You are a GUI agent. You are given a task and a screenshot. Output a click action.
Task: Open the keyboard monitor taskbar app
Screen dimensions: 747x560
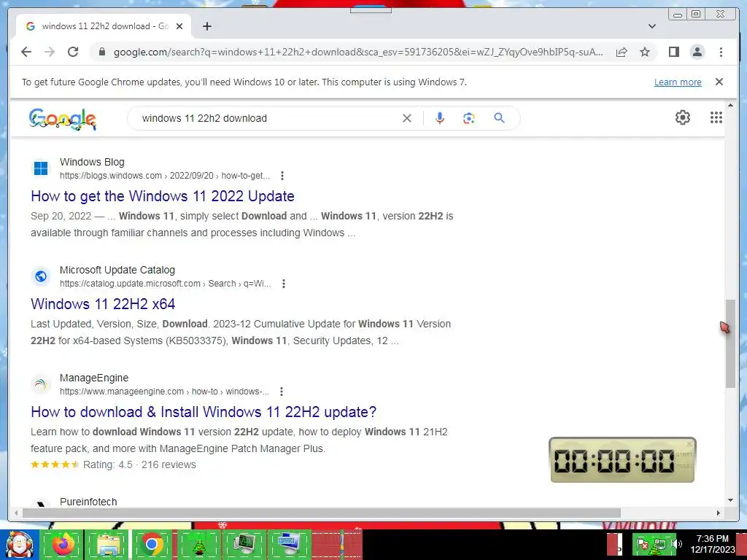[x=289, y=545]
